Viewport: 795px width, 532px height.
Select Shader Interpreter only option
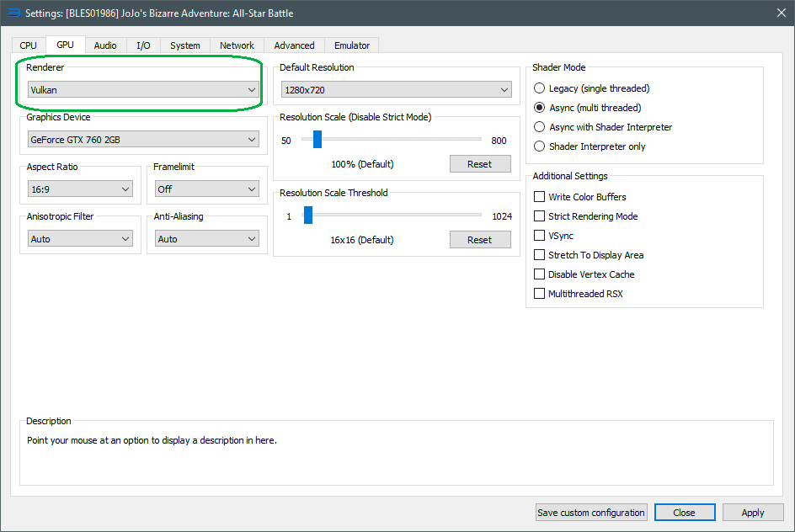tap(590, 146)
